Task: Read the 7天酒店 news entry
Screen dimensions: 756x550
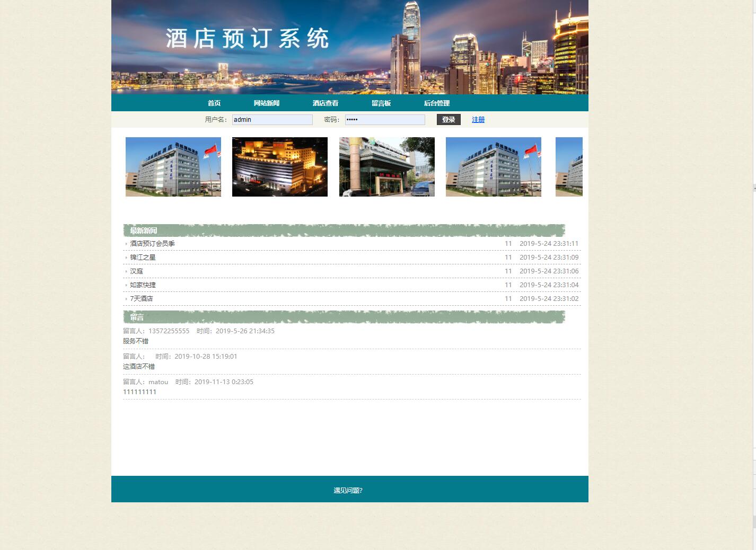Action: pos(142,298)
